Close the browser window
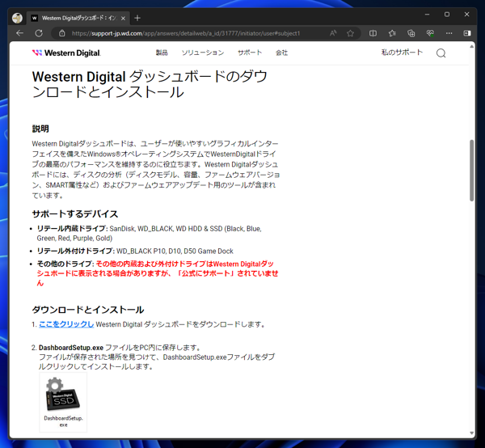Viewport: 485px width, 448px height. coord(466,15)
